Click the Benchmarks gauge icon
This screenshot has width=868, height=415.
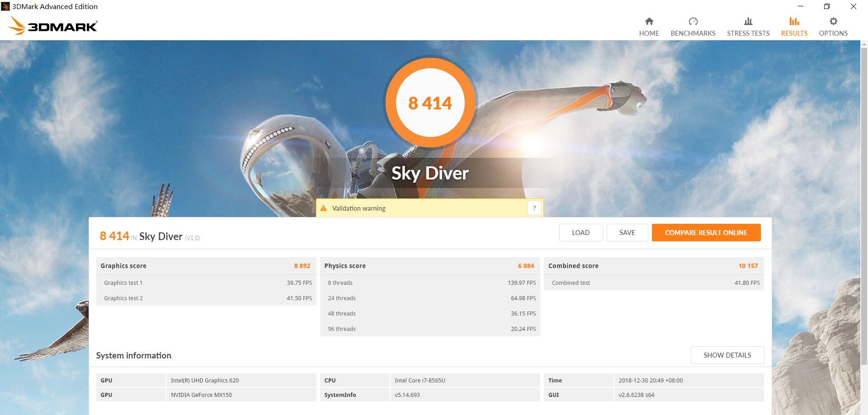coord(693,21)
